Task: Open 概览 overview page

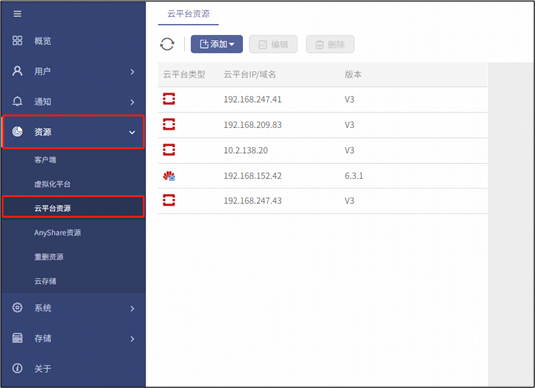Action: [73, 41]
